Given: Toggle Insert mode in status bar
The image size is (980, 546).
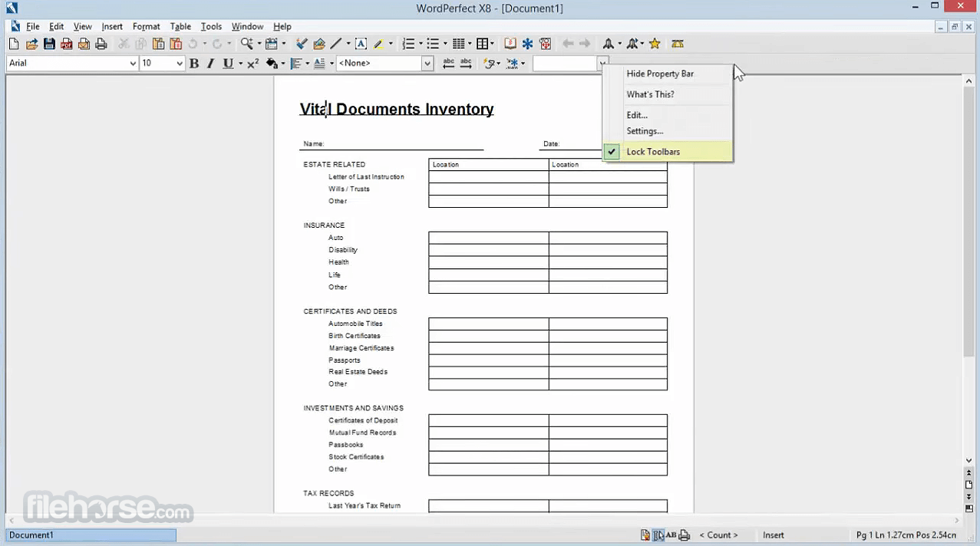Looking at the screenshot, I should pyautogui.click(x=774, y=535).
